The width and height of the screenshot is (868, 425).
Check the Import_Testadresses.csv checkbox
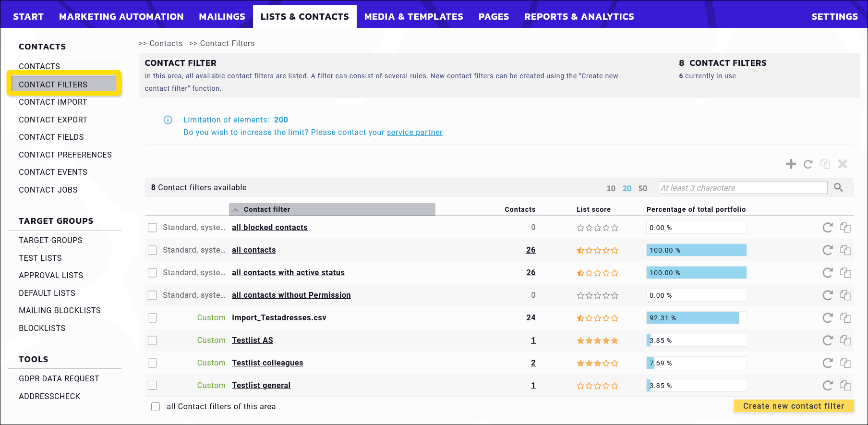(153, 318)
